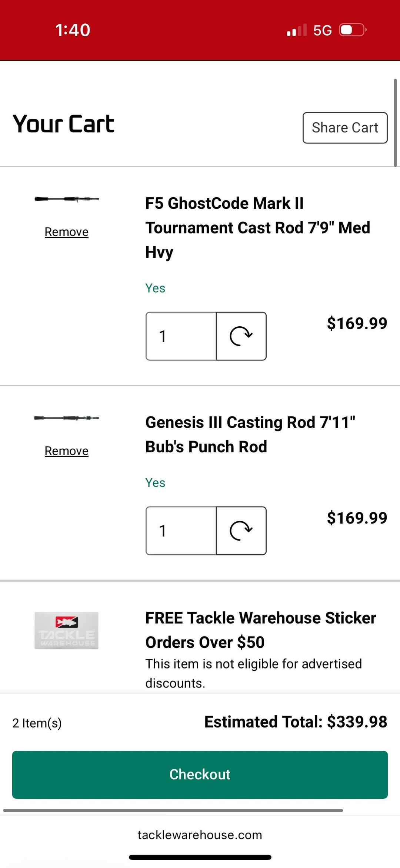Tap the cellular signal strength bars

coord(297,30)
